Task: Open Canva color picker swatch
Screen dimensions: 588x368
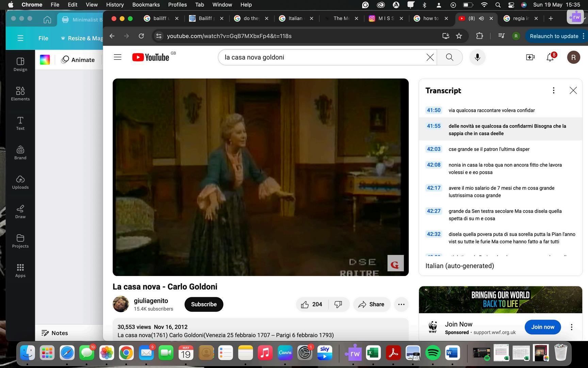Action: [x=45, y=60]
